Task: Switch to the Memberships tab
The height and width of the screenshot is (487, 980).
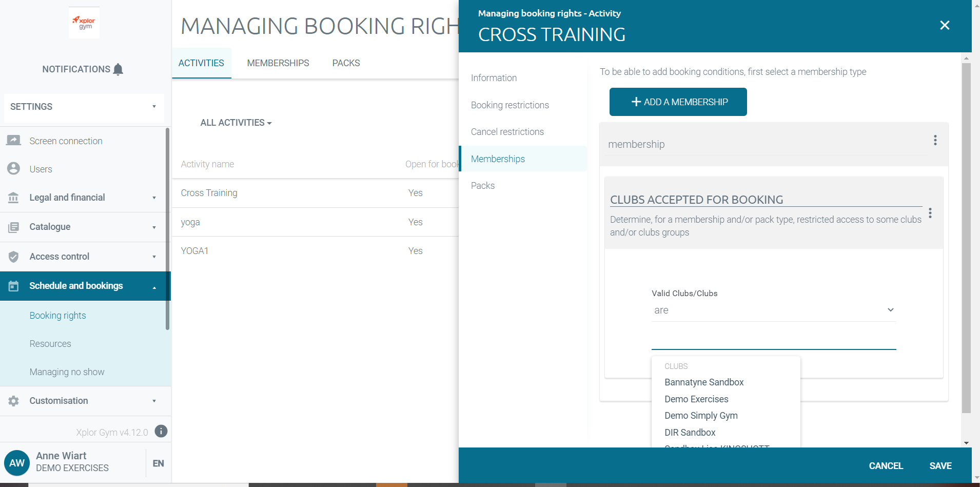Action: pos(278,63)
